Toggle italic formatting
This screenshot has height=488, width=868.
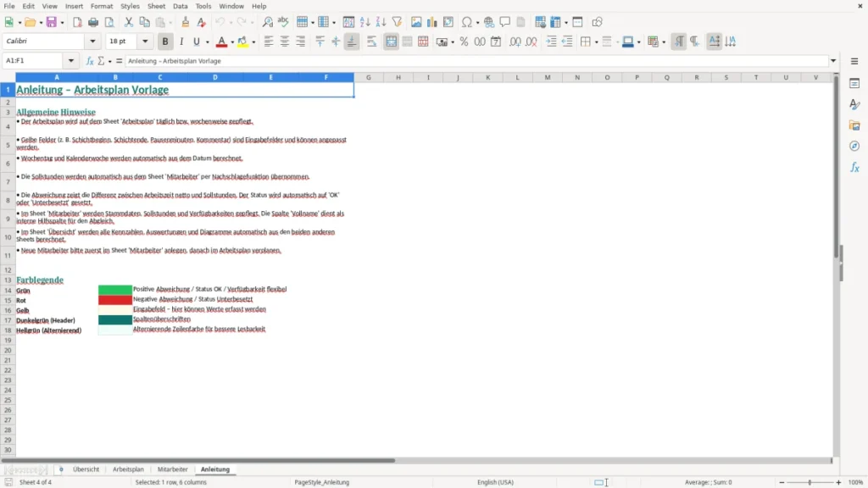pyautogui.click(x=181, y=42)
